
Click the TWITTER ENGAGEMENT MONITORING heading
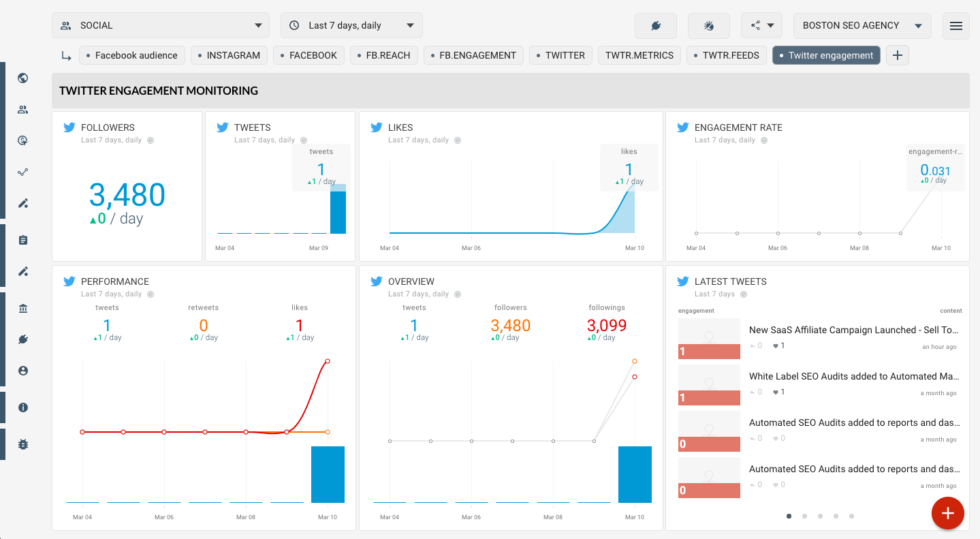[x=159, y=91]
